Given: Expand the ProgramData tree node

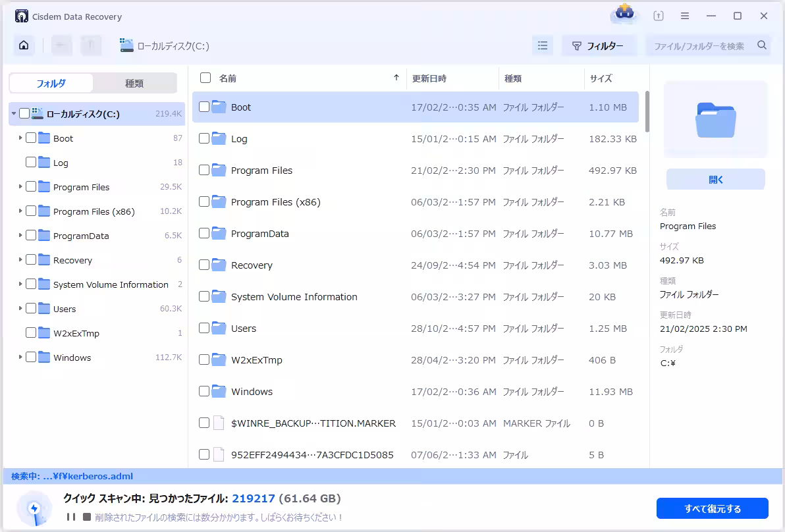Looking at the screenshot, I should (20, 236).
